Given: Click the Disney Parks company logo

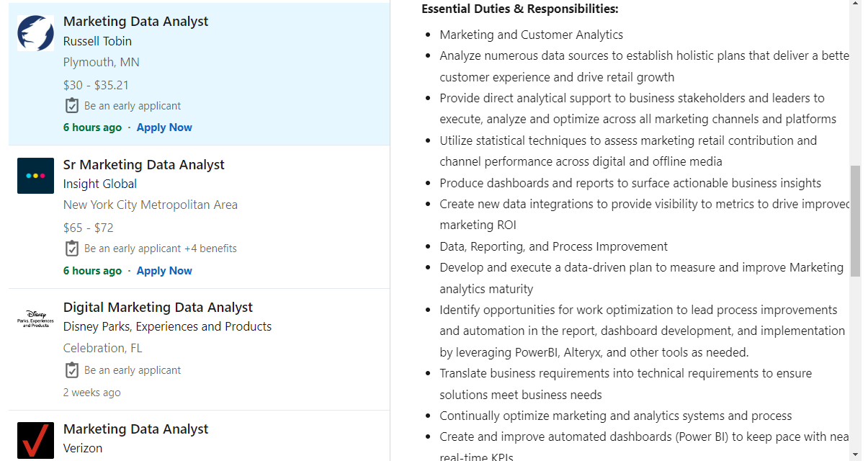Looking at the screenshot, I should [35, 319].
